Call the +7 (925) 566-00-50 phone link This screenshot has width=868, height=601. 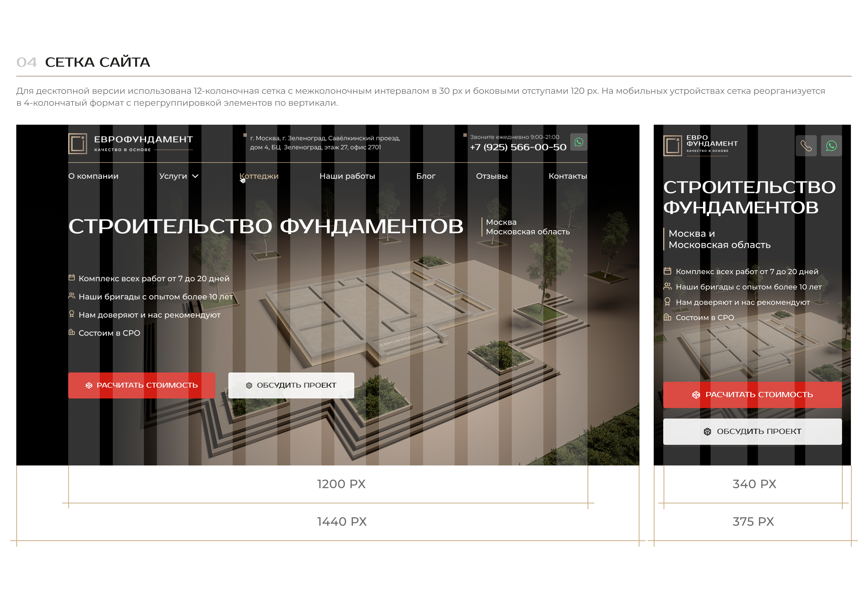(x=518, y=147)
